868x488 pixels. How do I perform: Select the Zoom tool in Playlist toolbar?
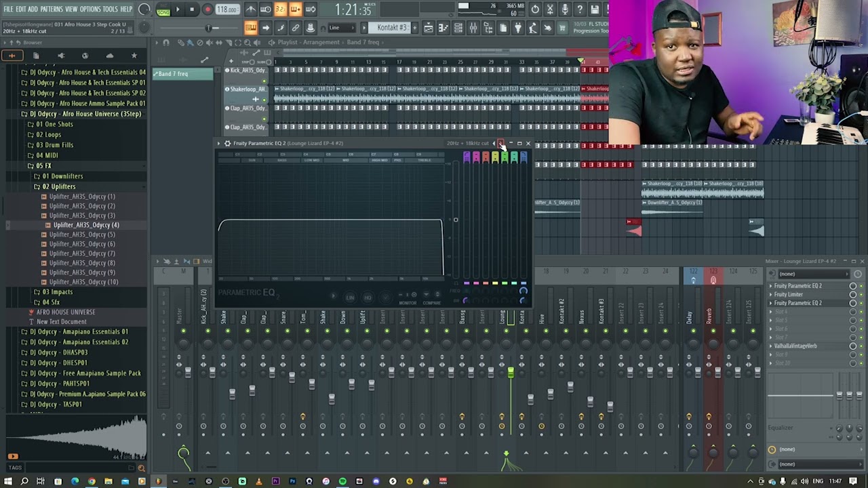(247, 43)
